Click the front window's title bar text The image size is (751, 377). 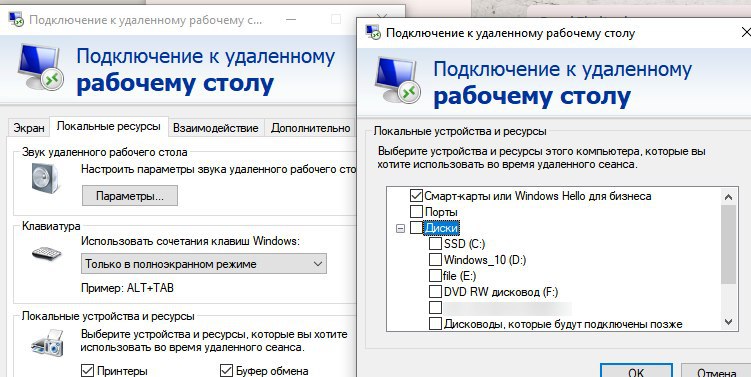pos(511,33)
